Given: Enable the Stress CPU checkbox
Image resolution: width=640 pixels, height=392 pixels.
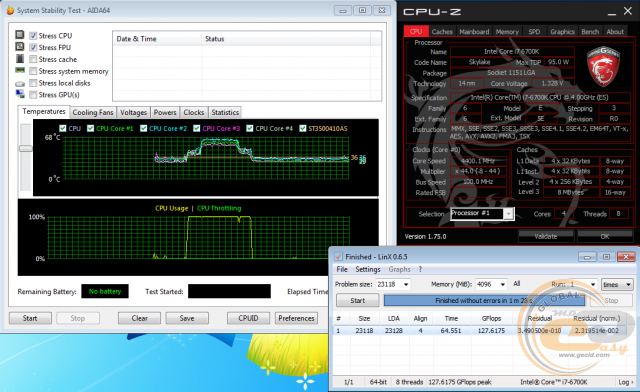Looking at the screenshot, I should click(33, 36).
